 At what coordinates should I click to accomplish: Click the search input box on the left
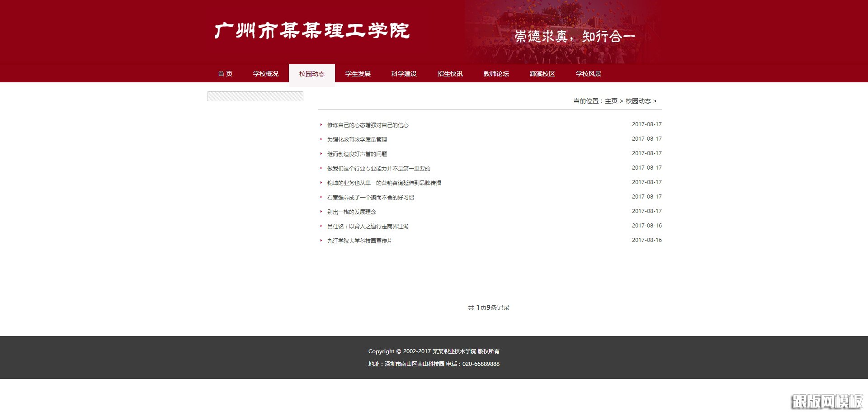click(x=255, y=96)
